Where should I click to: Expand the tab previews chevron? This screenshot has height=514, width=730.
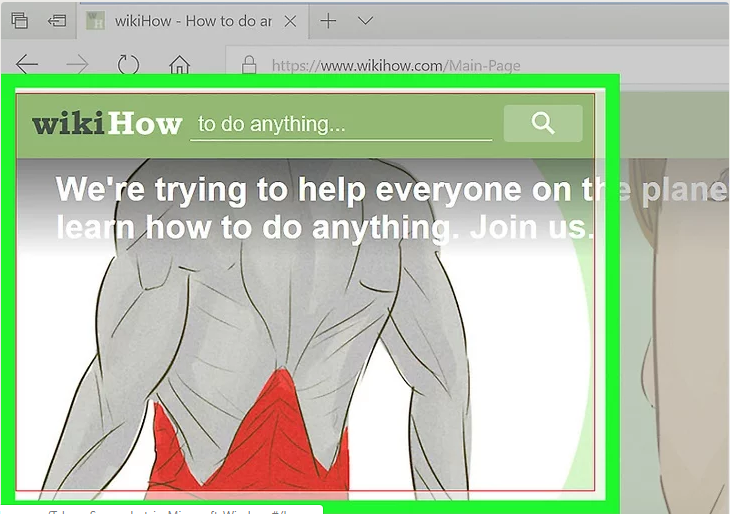click(x=365, y=20)
